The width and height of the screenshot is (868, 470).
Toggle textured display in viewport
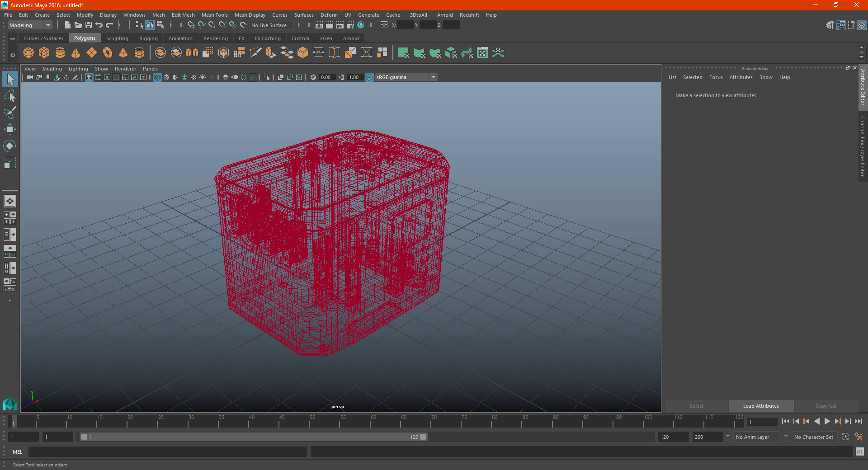(193, 77)
